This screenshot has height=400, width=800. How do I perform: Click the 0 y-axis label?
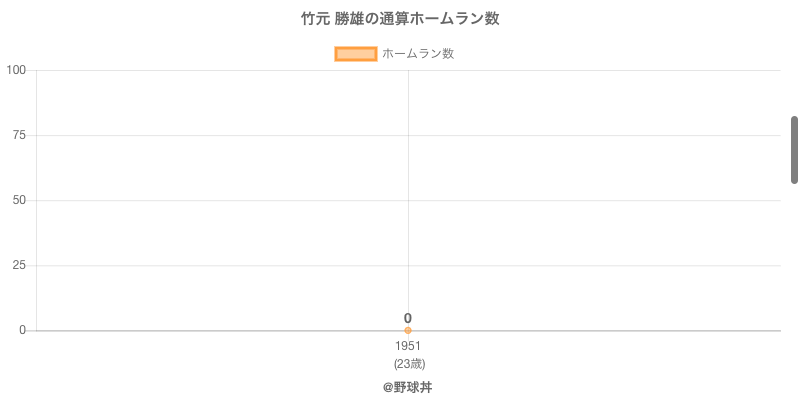[22, 330]
